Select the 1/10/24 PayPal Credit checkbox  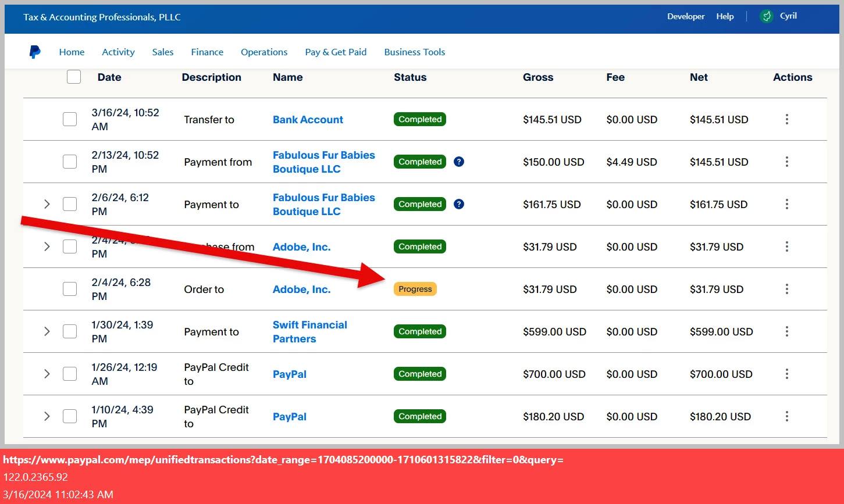70,416
